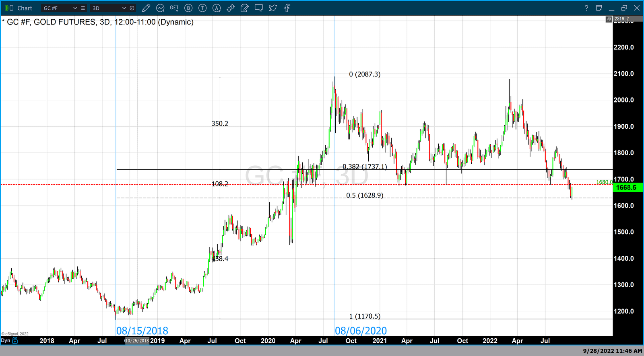This screenshot has width=644, height=356.
Task: Share chart via Twitter icon
Action: click(273, 8)
